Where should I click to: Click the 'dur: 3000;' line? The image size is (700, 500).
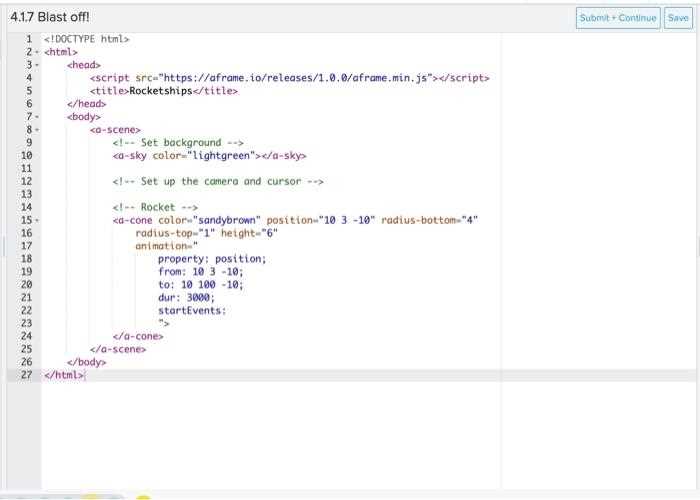click(x=187, y=298)
